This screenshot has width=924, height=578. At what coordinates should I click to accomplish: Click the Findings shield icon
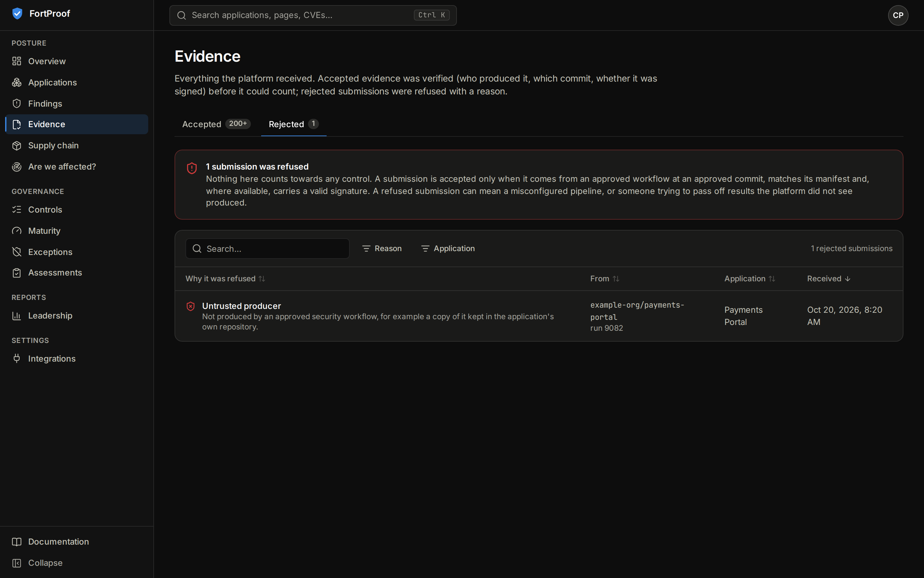click(x=16, y=104)
